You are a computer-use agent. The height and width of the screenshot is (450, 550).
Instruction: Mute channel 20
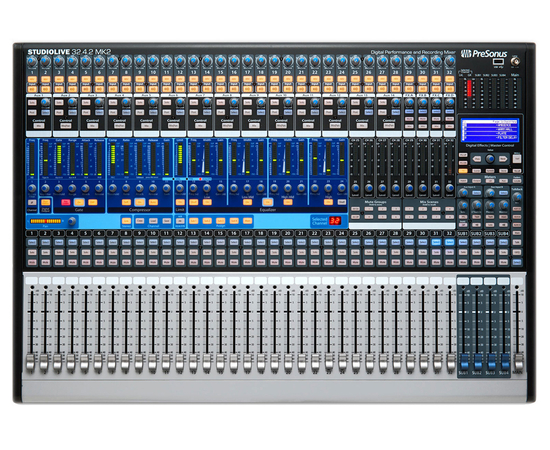click(x=288, y=262)
